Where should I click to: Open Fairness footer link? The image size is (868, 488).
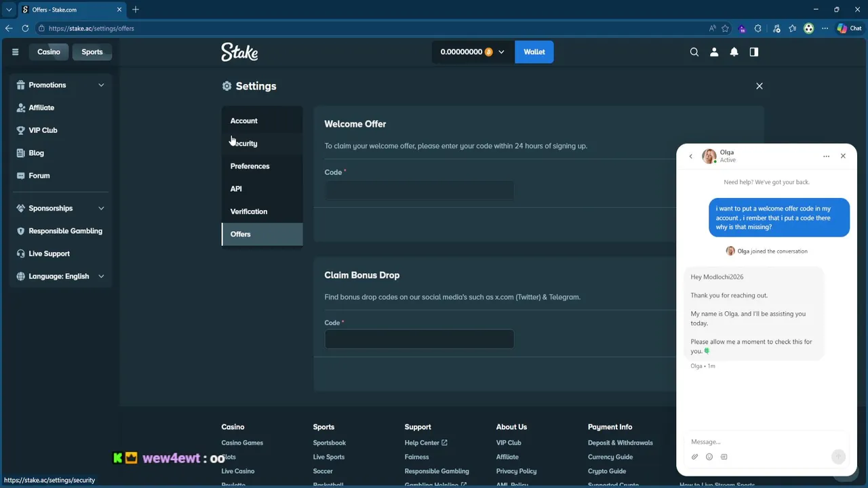(x=416, y=457)
